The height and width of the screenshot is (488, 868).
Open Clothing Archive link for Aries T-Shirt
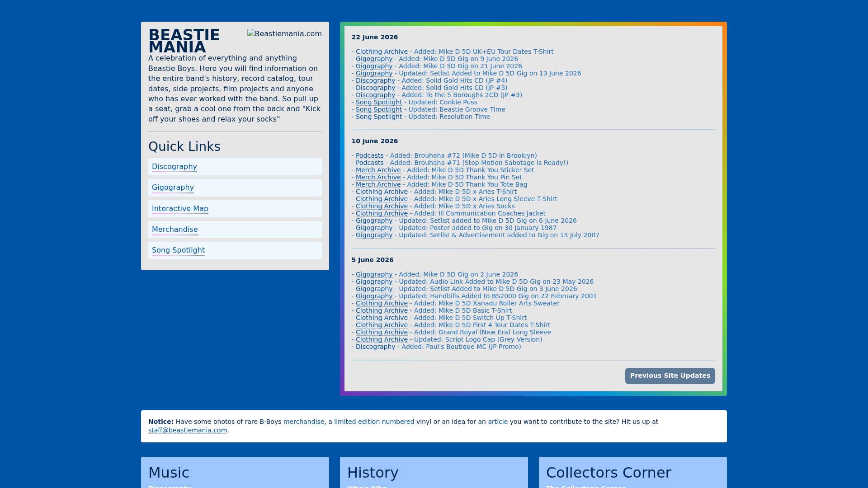[382, 192]
